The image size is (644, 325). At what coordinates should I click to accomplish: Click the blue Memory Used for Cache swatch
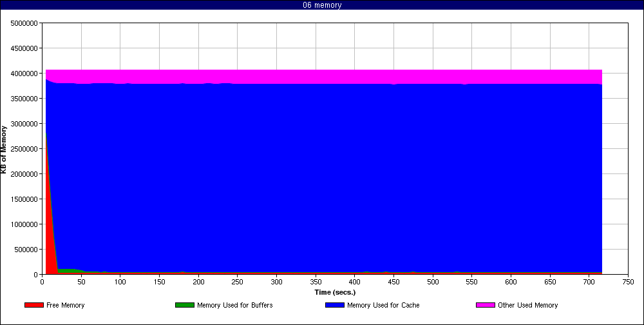point(335,305)
